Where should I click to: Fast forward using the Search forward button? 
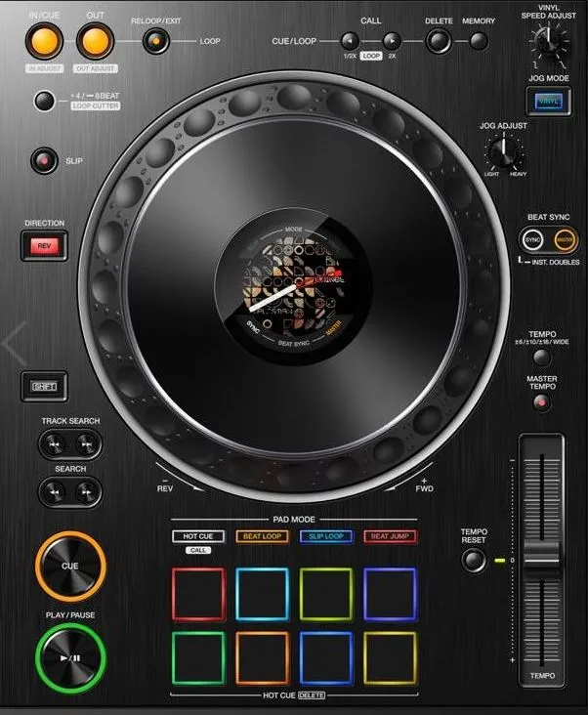(x=86, y=492)
